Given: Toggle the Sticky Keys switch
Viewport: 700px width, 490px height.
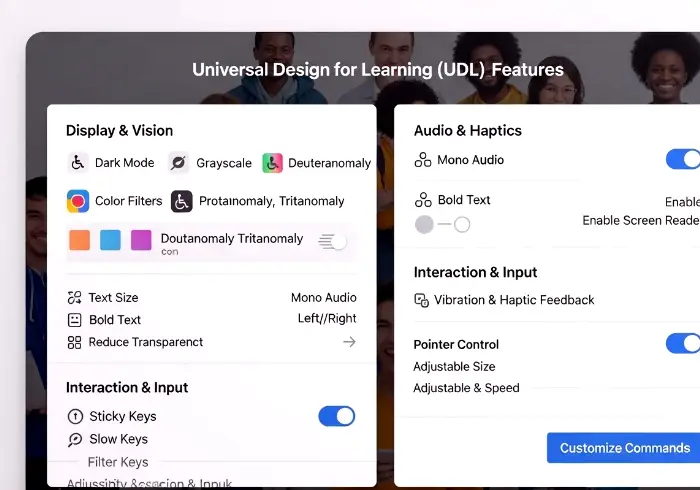Looking at the screenshot, I should pos(337,416).
